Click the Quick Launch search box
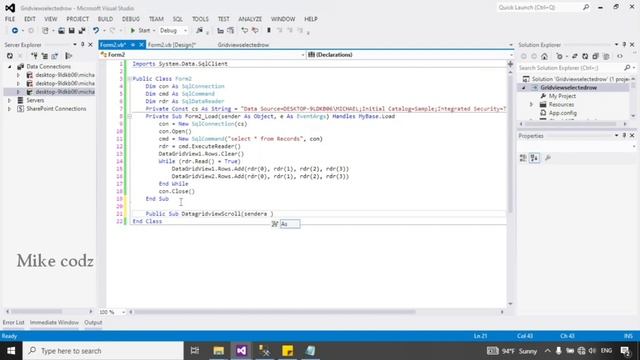 pos(543,8)
